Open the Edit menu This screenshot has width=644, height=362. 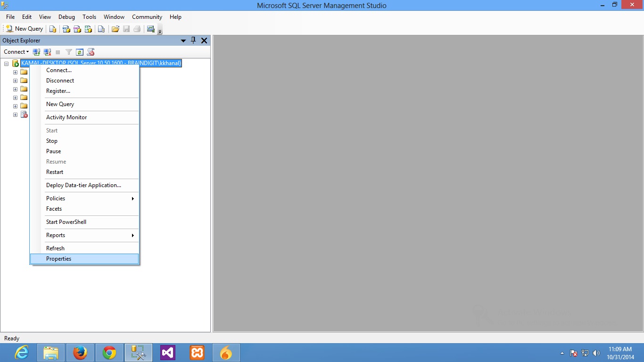27,17
